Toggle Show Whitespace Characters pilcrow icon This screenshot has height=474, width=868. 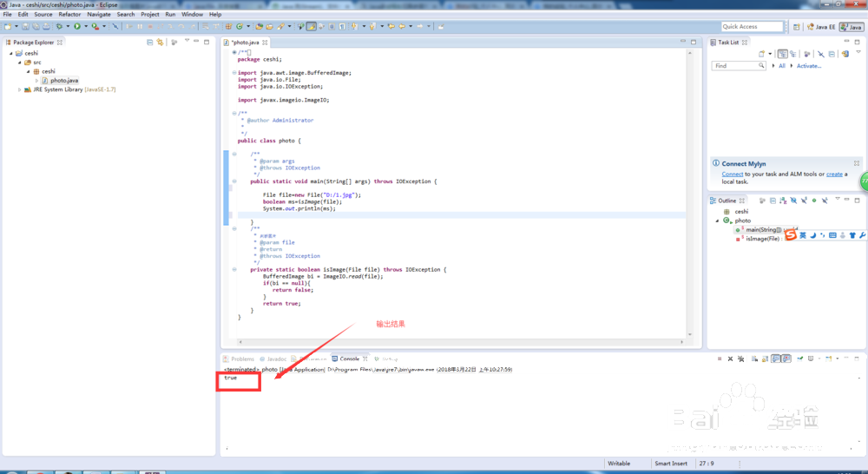click(x=342, y=26)
